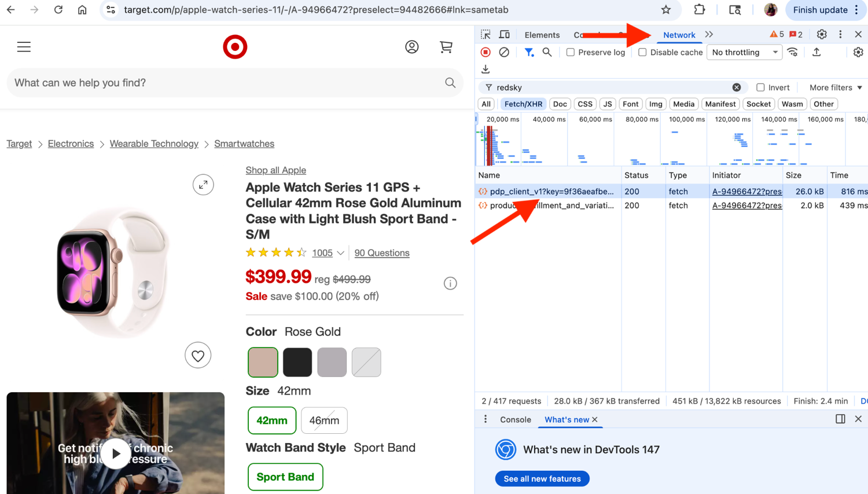Image resolution: width=868 pixels, height=494 pixels.
Task: Bookmark this page with star icon
Action: coord(666,10)
